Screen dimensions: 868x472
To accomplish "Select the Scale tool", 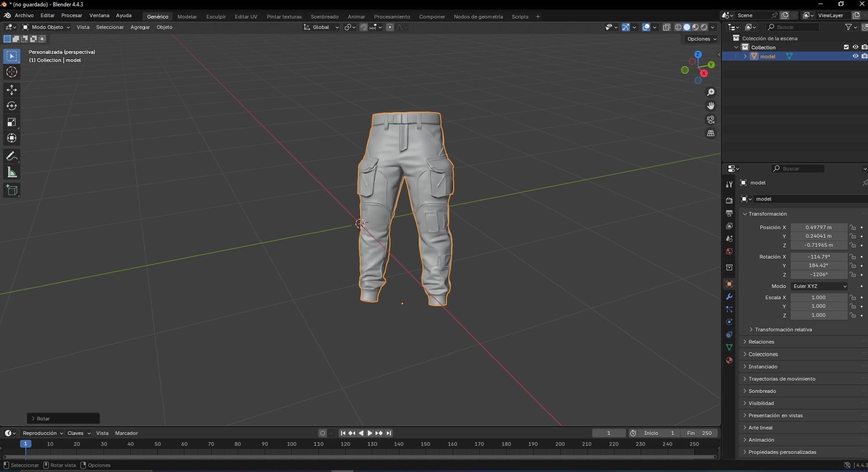I will pyautogui.click(x=11, y=122).
